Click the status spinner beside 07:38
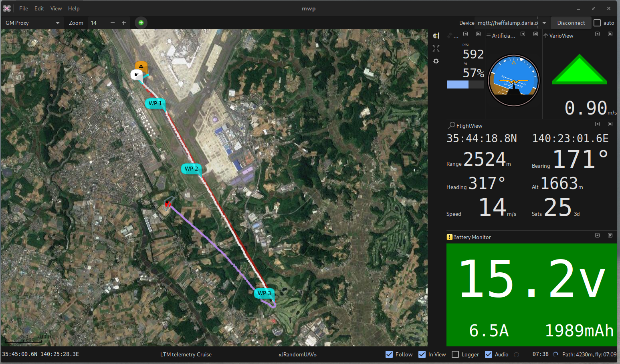Image resolution: width=620 pixels, height=364 pixels. (555, 354)
